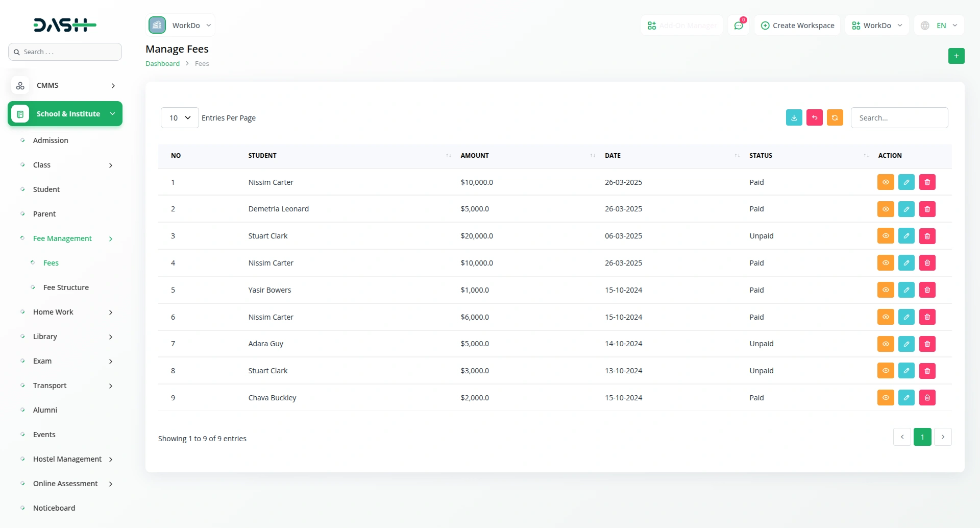The width and height of the screenshot is (980, 528).
Task: Show Adara Guy's fee record details
Action: (x=886, y=344)
